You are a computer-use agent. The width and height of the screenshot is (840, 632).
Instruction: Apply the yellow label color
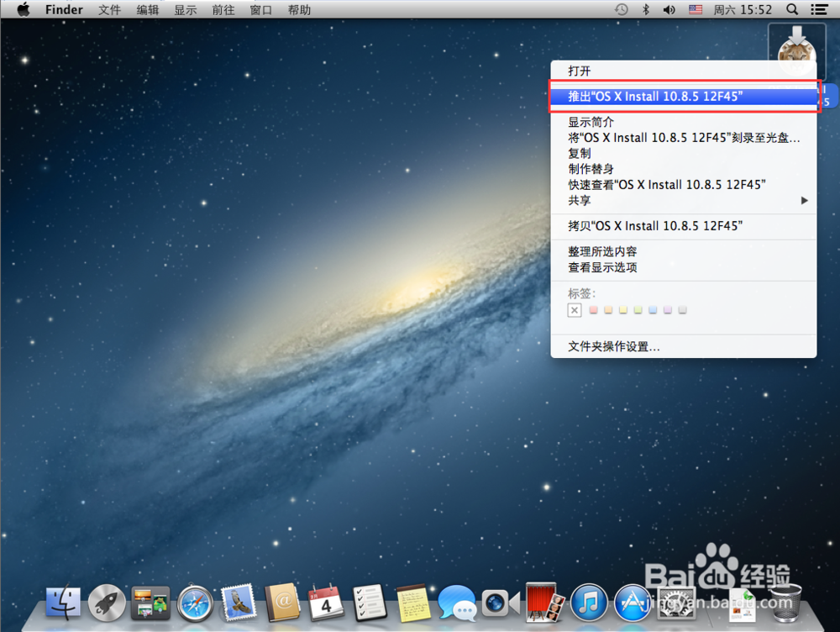pos(623,310)
